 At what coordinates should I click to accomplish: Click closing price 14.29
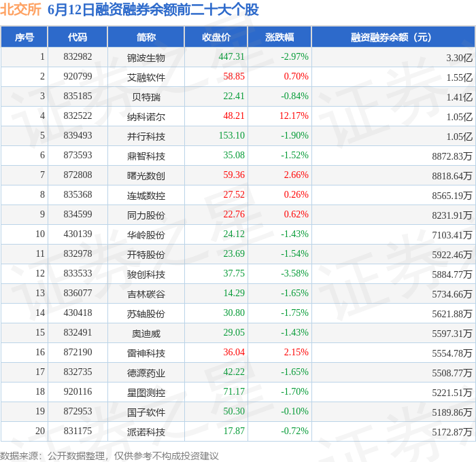click(234, 294)
